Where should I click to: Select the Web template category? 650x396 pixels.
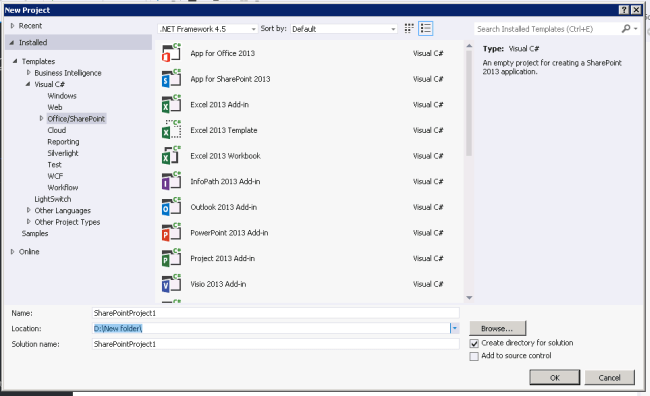point(55,107)
